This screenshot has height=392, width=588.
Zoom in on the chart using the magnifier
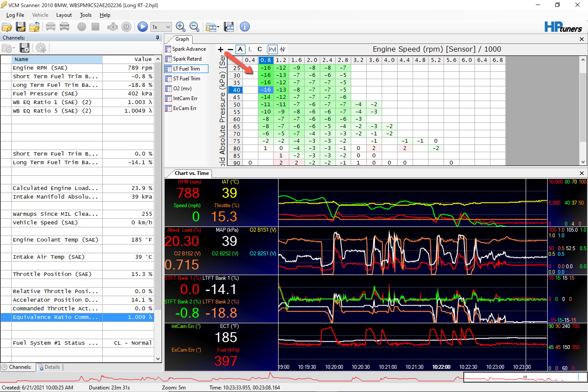pos(181,27)
